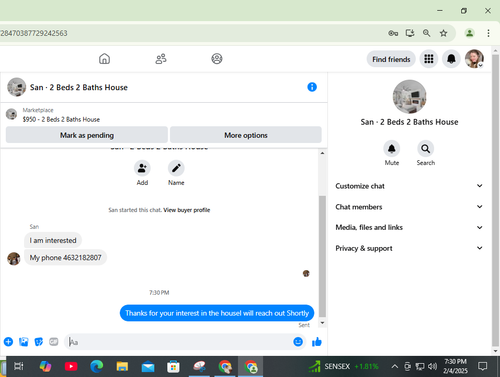Click San's avatar beside messages
500x377 pixels.
[14, 259]
